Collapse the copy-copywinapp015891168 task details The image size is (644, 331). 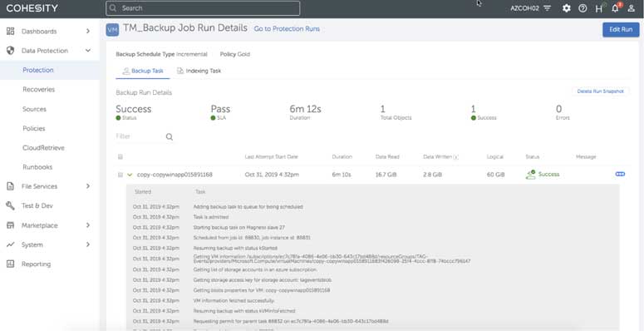click(130, 175)
